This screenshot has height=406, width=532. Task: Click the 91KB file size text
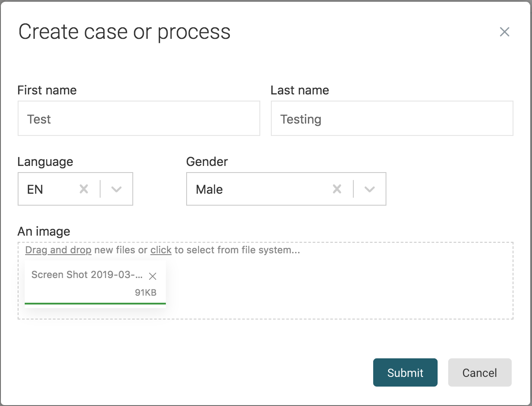146,292
